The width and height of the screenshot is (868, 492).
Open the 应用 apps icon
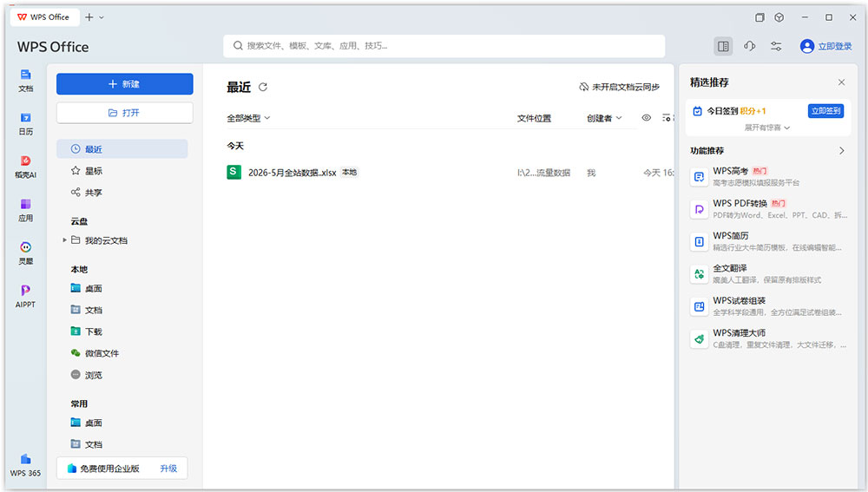(x=25, y=210)
